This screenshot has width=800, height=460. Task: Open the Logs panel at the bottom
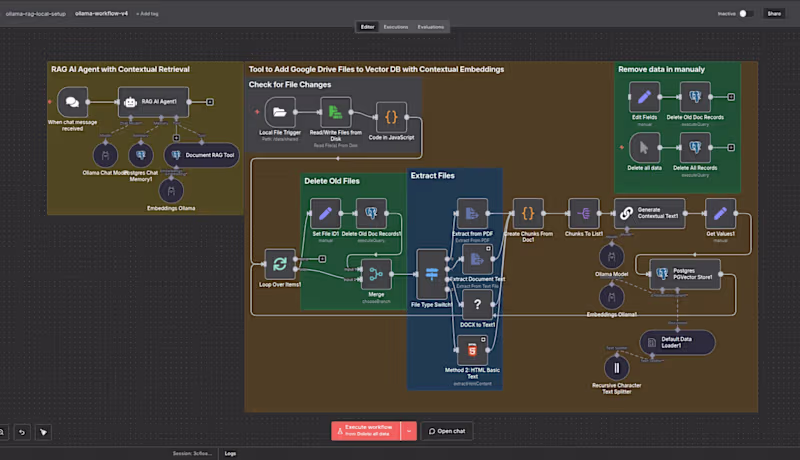(230, 453)
